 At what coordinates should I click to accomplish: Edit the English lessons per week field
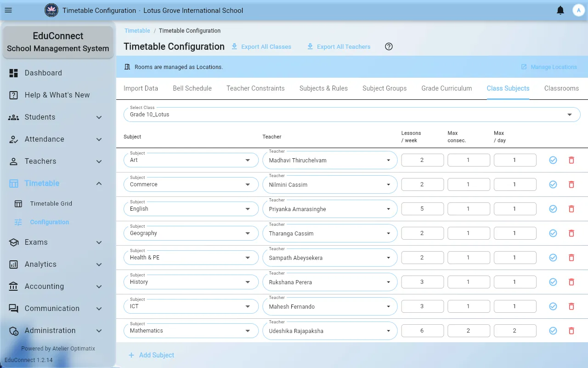point(422,209)
